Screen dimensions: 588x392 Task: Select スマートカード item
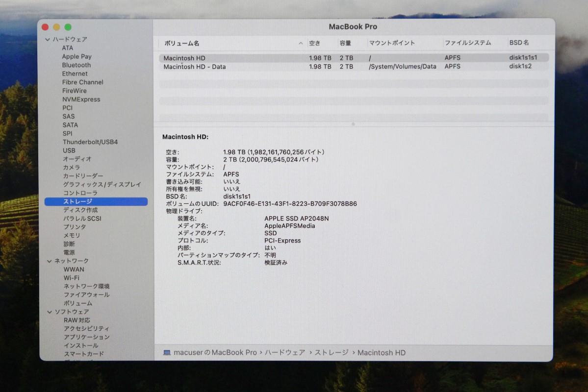[84, 354]
